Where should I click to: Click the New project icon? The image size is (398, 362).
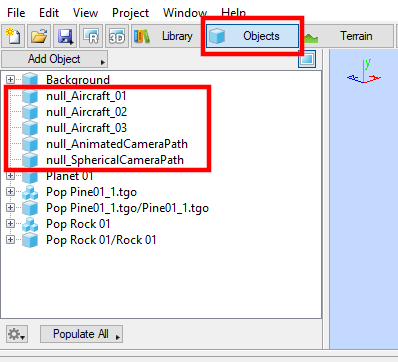coord(13,36)
